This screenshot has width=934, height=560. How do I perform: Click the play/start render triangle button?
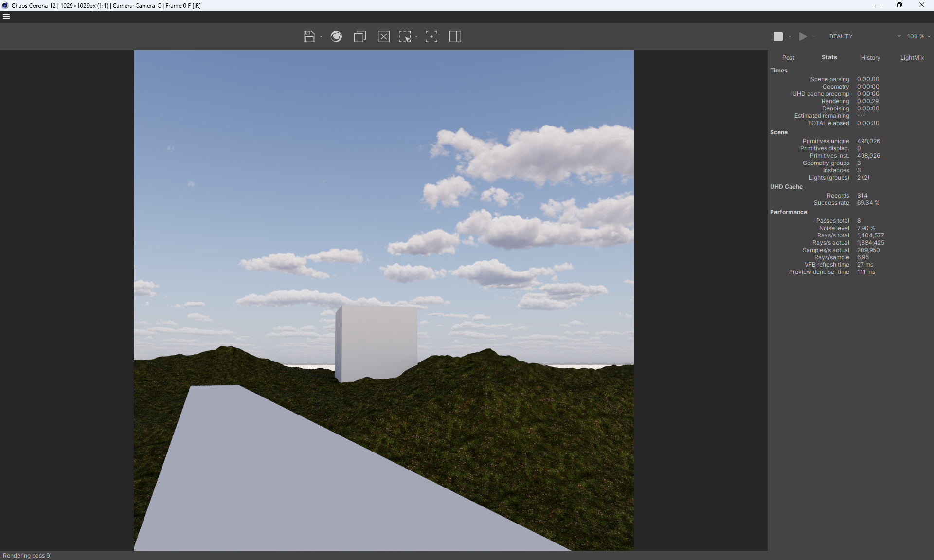[x=803, y=36]
